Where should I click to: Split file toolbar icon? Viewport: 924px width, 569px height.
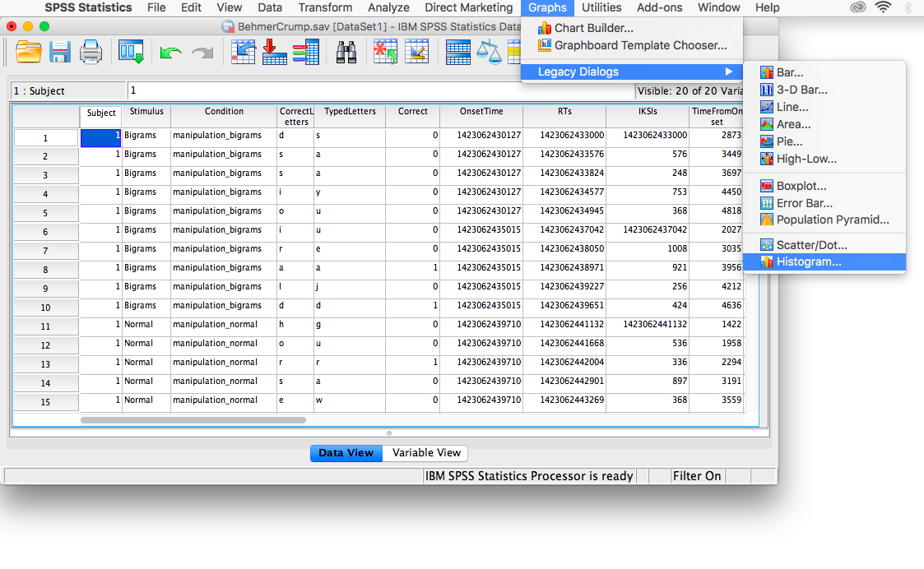(457, 53)
